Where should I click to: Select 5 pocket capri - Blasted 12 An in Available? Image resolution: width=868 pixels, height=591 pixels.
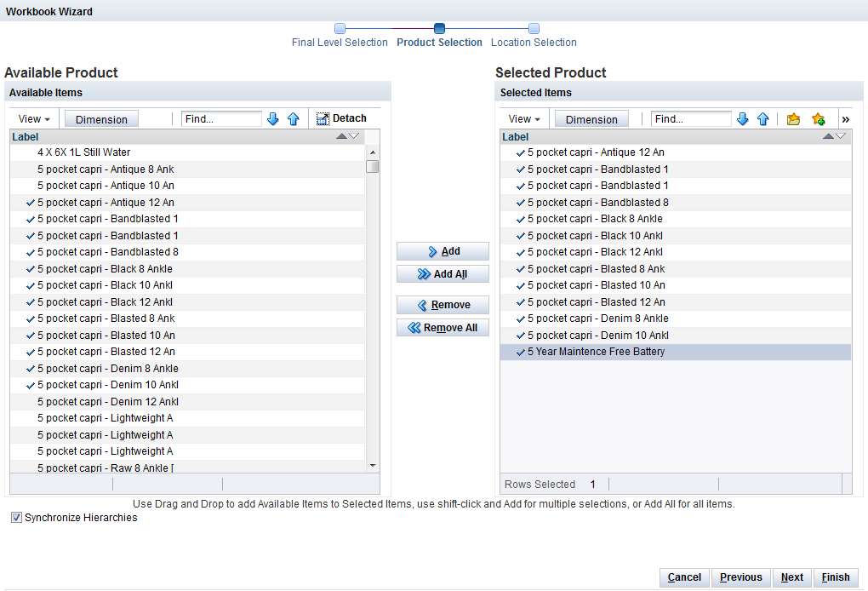click(187, 352)
